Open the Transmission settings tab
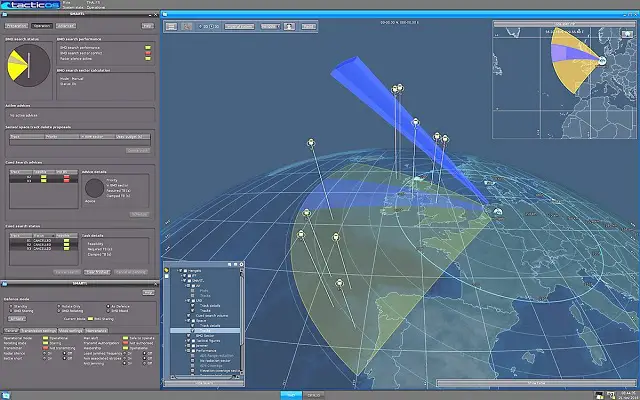This screenshot has width=640, height=400. [38, 330]
